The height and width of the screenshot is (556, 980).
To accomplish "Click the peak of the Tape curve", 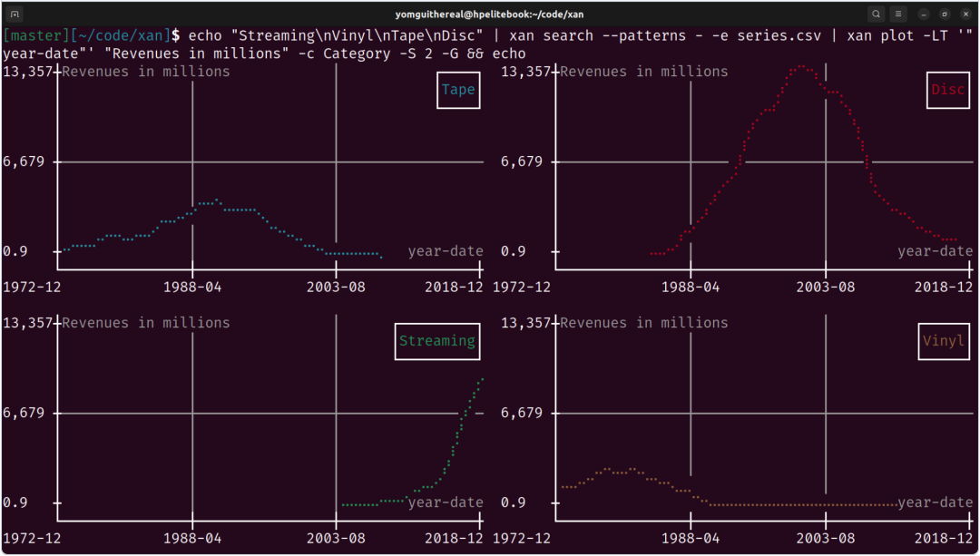I will 216,200.
